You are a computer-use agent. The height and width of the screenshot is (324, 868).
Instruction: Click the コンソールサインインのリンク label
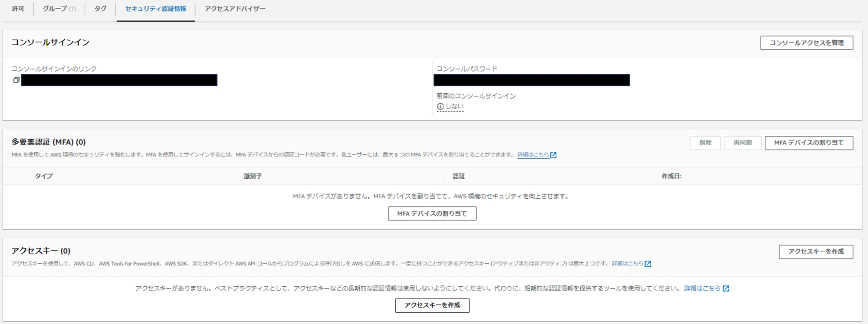(x=54, y=69)
